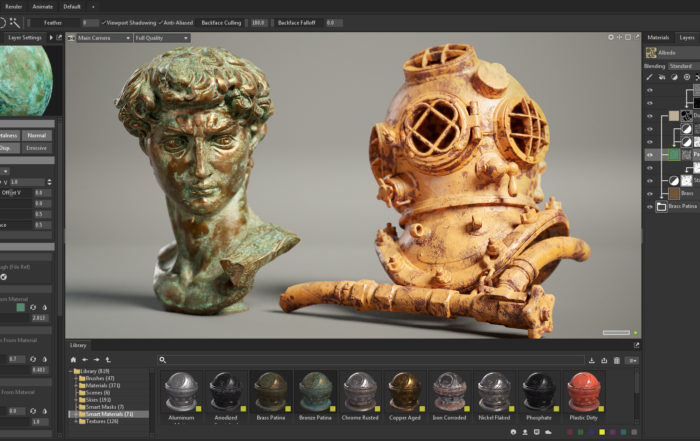Hide the Brass layer via eye icon
The width and height of the screenshot is (700, 441).
[650, 194]
